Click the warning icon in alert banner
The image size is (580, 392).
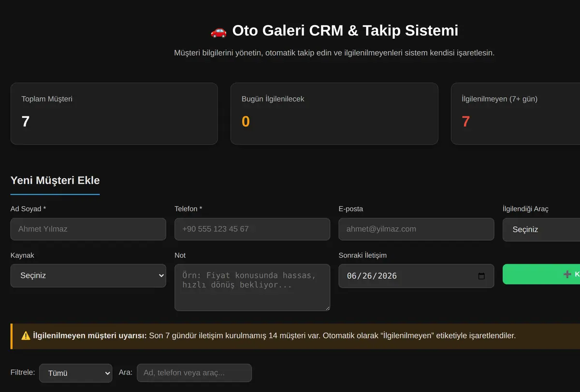click(x=26, y=335)
